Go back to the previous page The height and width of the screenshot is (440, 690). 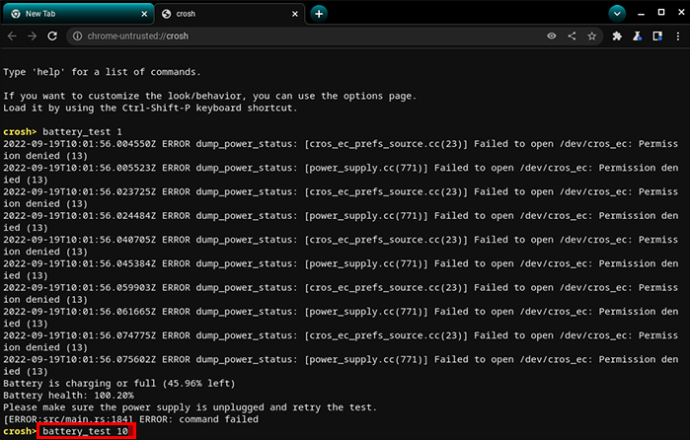point(12,36)
